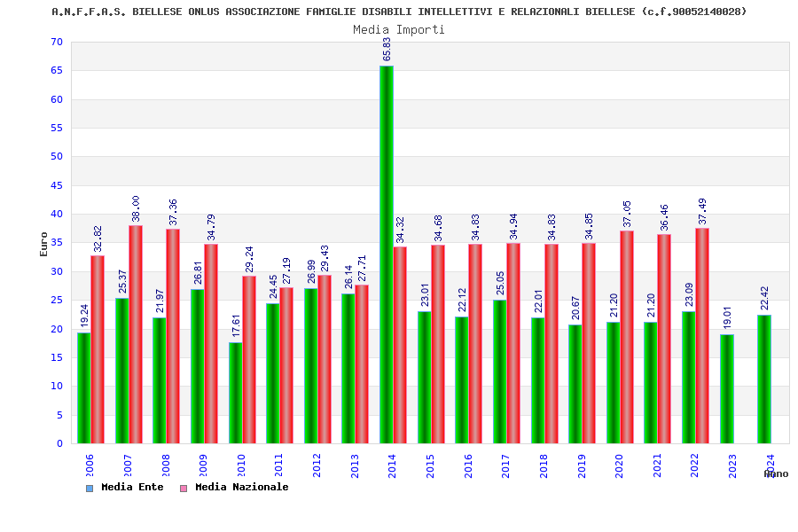Select the red 2007 national average bar
Screen dimensions: 798x532
click(136, 334)
